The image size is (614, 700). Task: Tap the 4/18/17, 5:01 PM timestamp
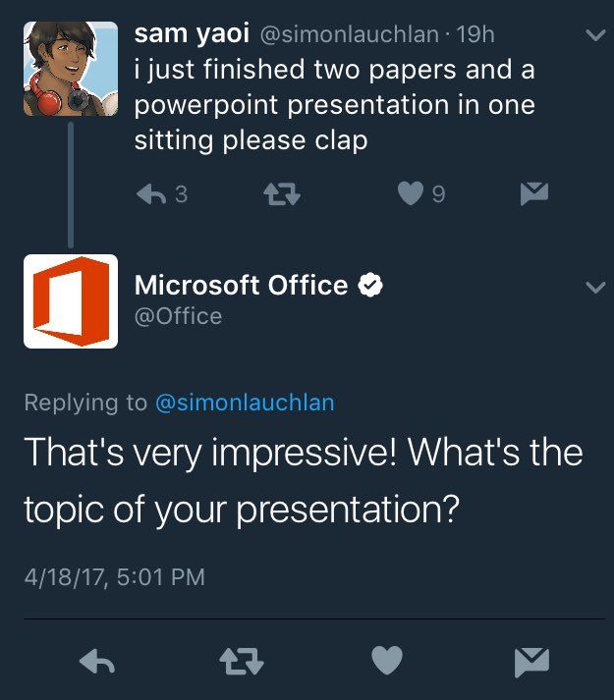pyautogui.click(x=115, y=576)
